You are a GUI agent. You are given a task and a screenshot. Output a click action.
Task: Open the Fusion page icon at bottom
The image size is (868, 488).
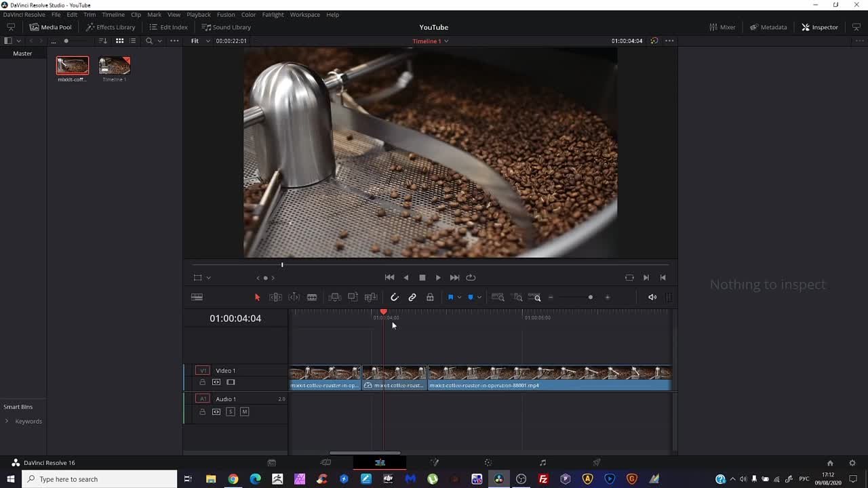434,463
